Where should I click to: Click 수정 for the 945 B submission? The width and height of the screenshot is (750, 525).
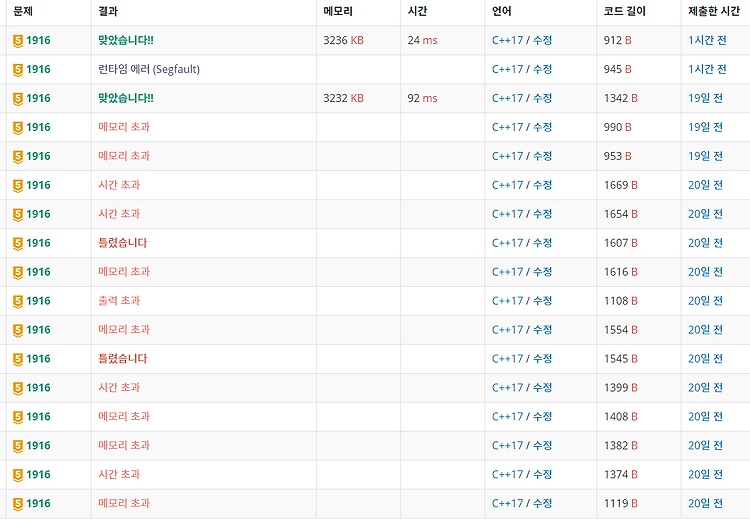pyautogui.click(x=542, y=69)
